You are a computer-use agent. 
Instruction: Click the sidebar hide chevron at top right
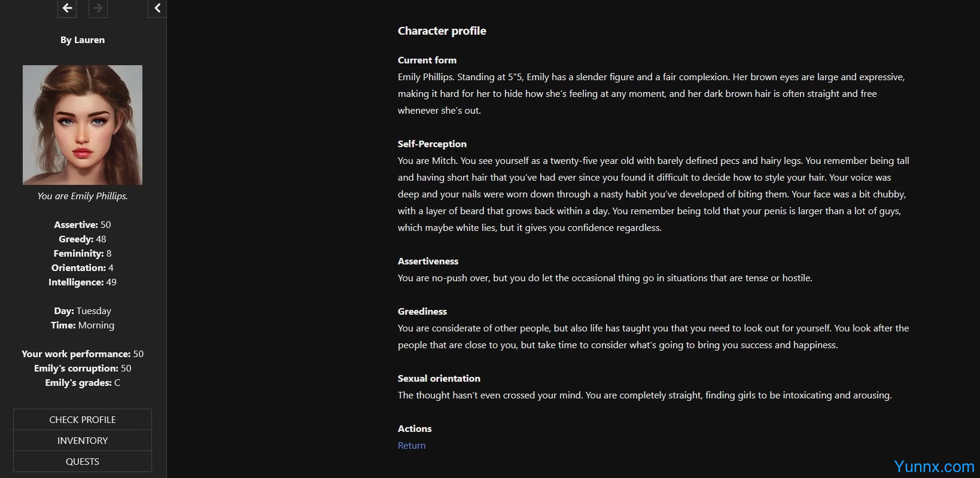click(157, 8)
